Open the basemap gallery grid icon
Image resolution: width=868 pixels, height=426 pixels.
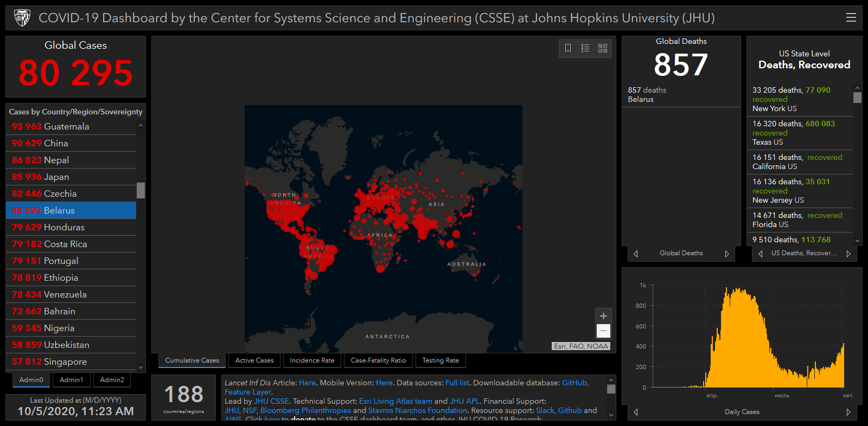coord(603,48)
